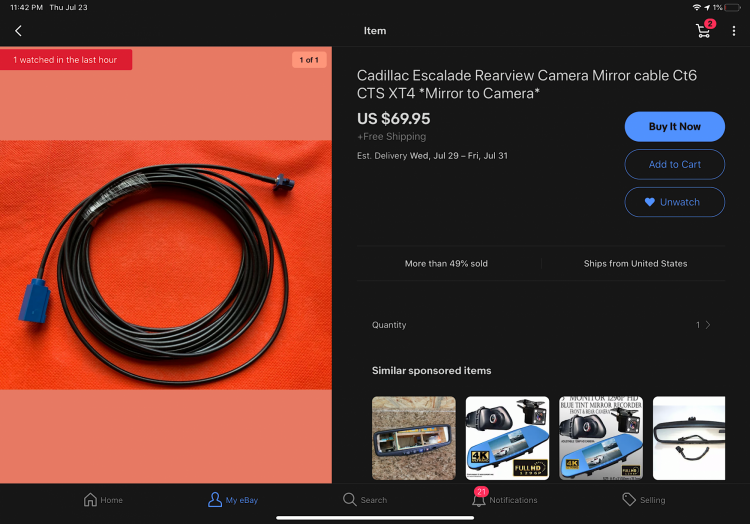Tap the Selling tag icon
Image resolution: width=750 pixels, height=524 pixels.
click(629, 500)
